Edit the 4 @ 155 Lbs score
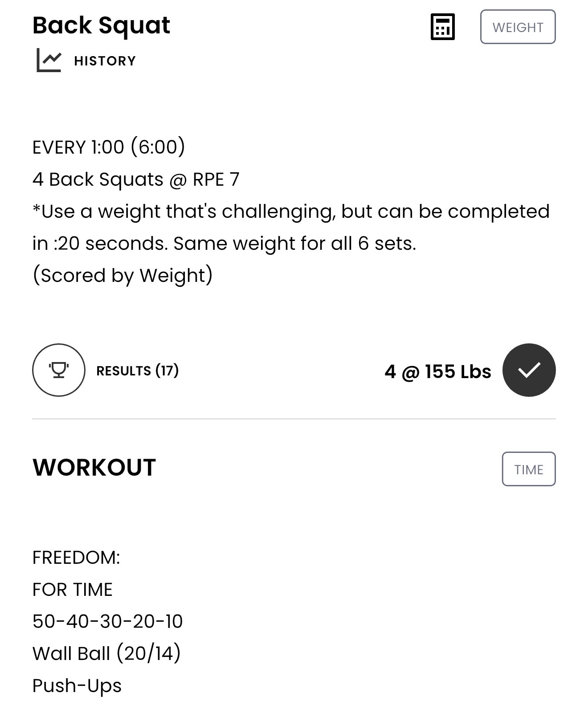The width and height of the screenshot is (588, 721). coord(438,371)
